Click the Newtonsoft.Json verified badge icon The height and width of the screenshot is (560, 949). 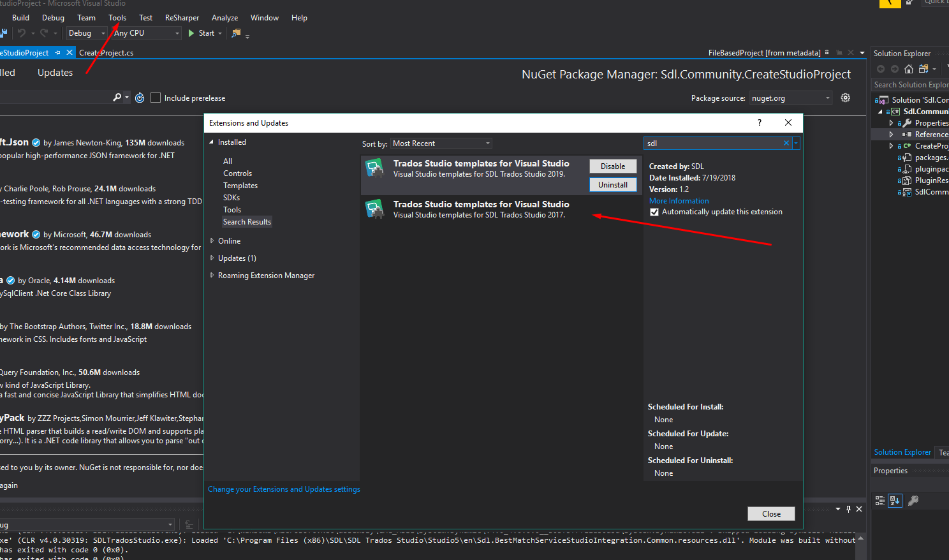pyautogui.click(x=36, y=143)
